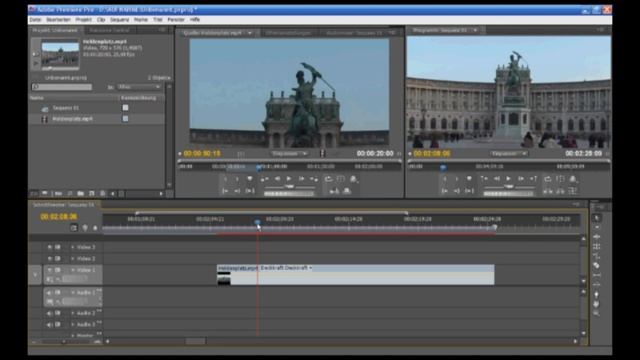This screenshot has width=640, height=360.
Task: Play the clip in Source monitor
Action: [289, 179]
